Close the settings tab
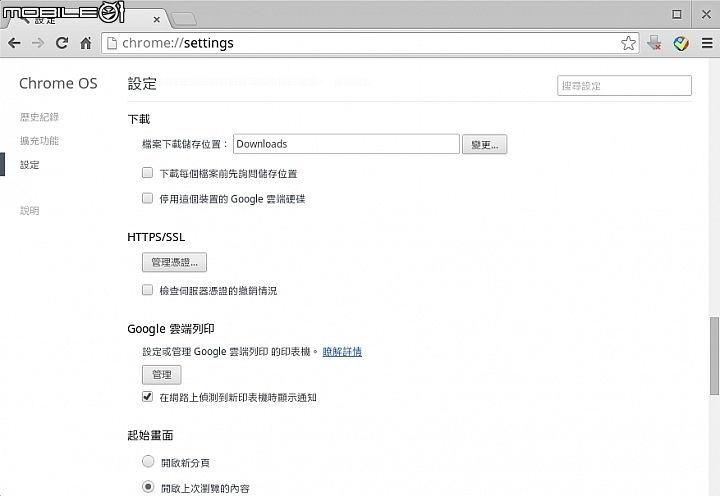 (157, 20)
